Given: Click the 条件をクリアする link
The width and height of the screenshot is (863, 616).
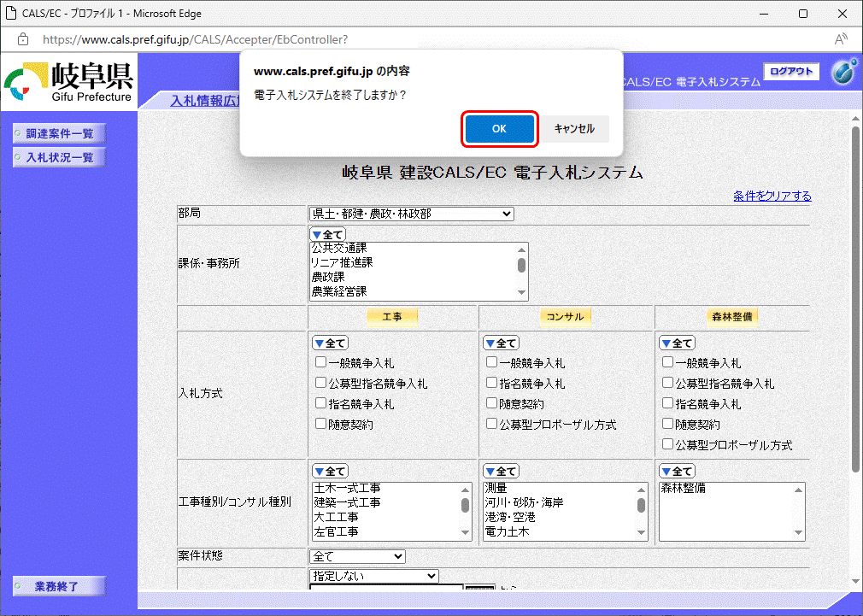Looking at the screenshot, I should pos(772,196).
